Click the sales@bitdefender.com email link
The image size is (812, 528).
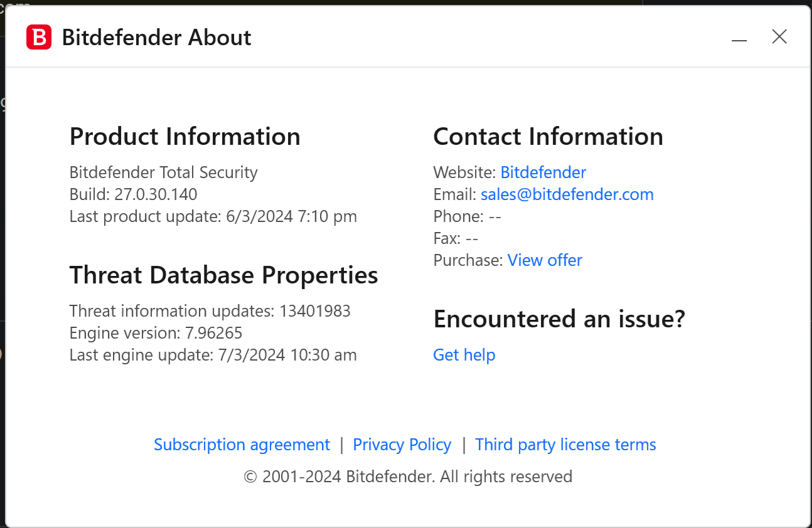(567, 194)
